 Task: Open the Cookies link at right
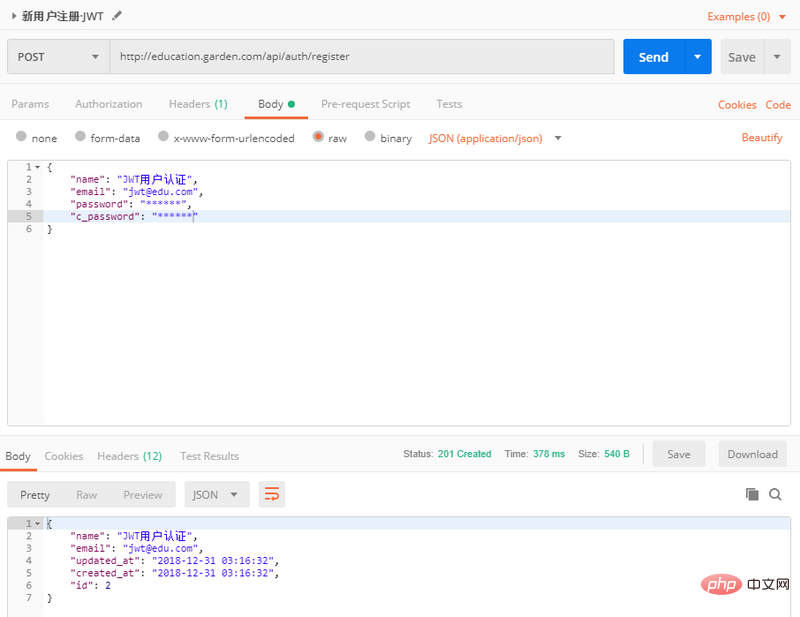(x=737, y=105)
